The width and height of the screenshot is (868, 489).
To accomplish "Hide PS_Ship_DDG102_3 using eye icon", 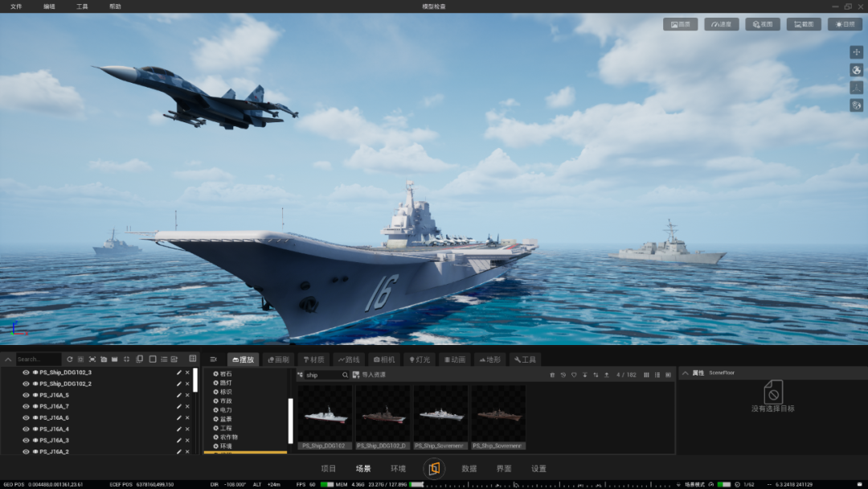I will point(26,372).
